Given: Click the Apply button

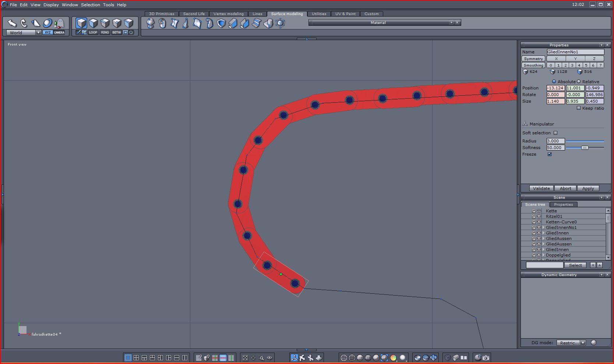Looking at the screenshot, I should click(x=588, y=188).
